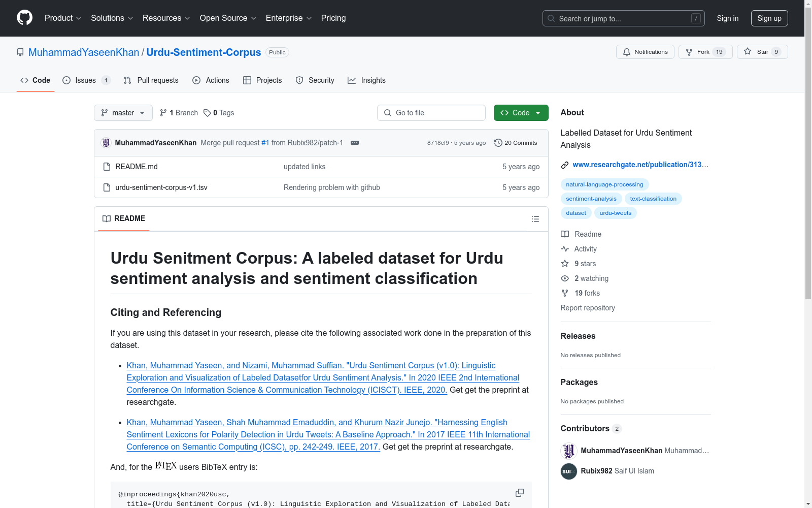Click the tag icon next to 0 Tags
Viewport: 812px width, 508px height.
tap(207, 113)
